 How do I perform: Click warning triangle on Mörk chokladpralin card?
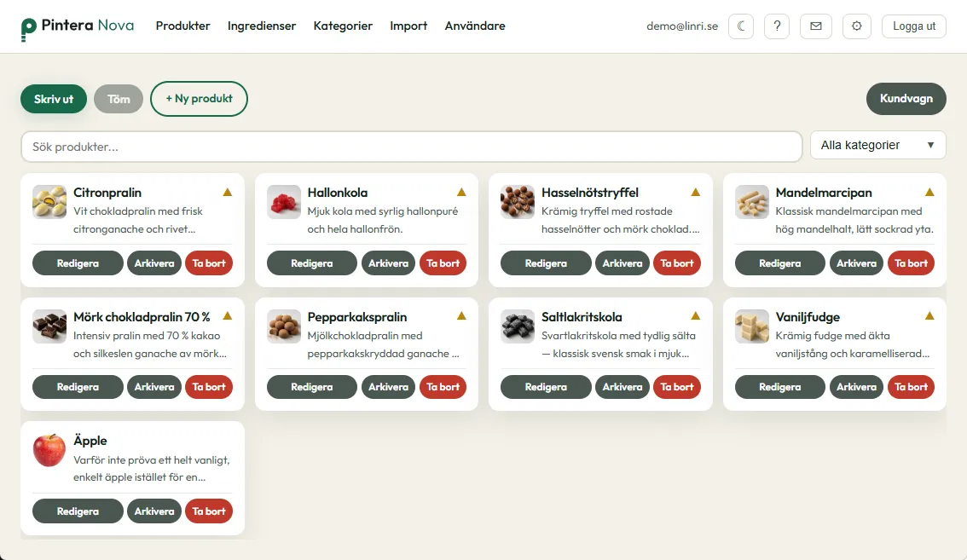click(x=228, y=315)
